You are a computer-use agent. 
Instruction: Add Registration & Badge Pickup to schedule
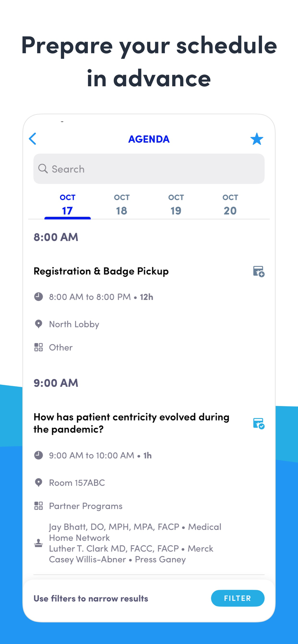click(258, 271)
